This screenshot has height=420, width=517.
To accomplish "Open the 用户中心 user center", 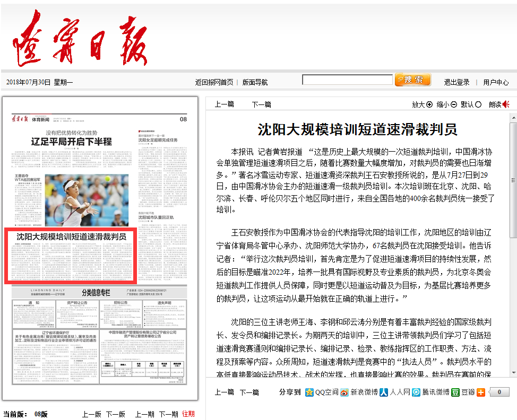I will (496, 82).
